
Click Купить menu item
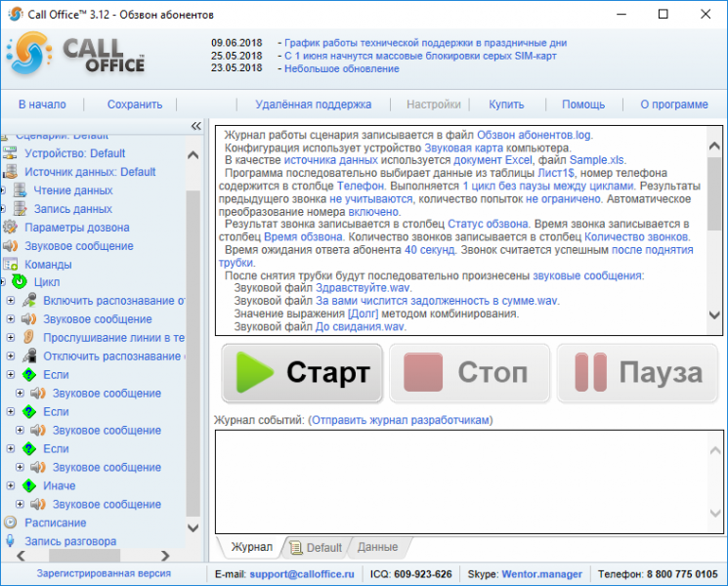click(506, 105)
